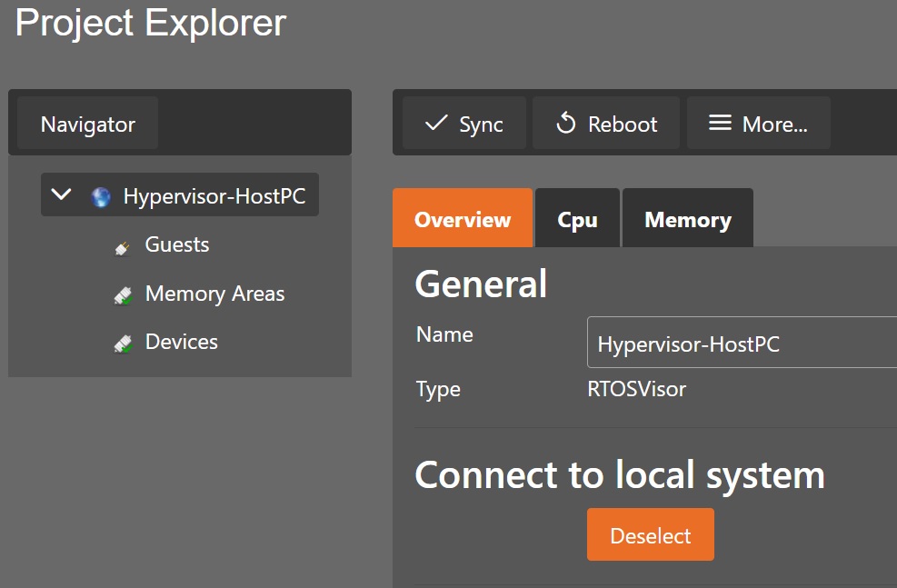The height and width of the screenshot is (588, 897).
Task: Trigger a Reboot of the system
Action: pyautogui.click(x=605, y=123)
